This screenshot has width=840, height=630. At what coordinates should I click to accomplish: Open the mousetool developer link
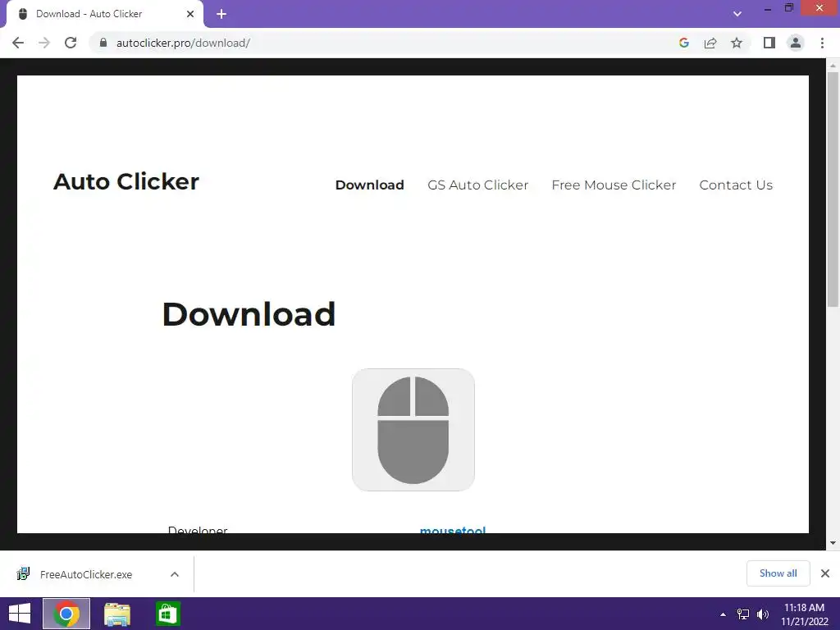[x=453, y=529]
